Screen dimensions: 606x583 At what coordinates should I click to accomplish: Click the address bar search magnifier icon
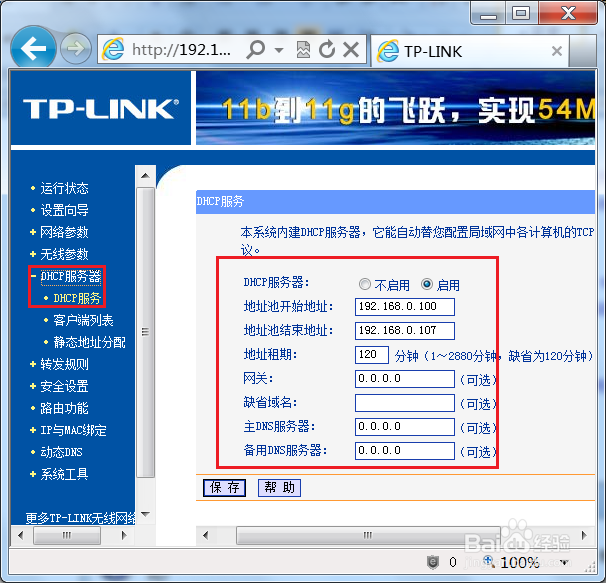256,49
